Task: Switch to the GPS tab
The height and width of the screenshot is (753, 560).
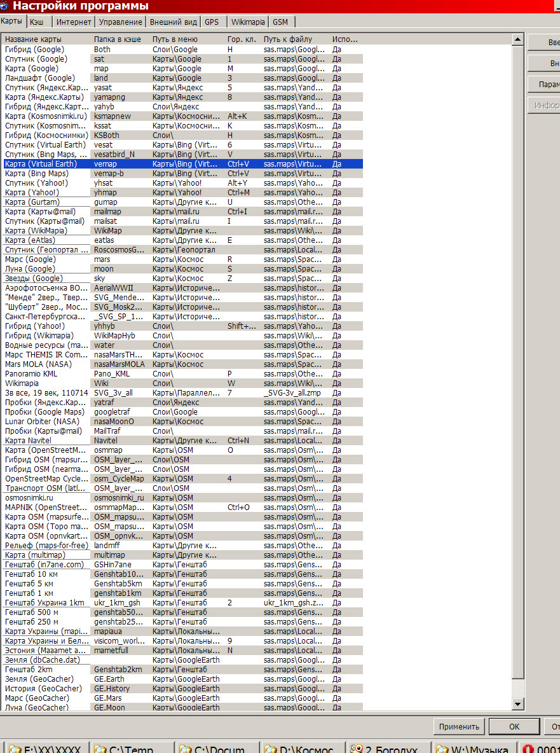Action: click(x=212, y=22)
